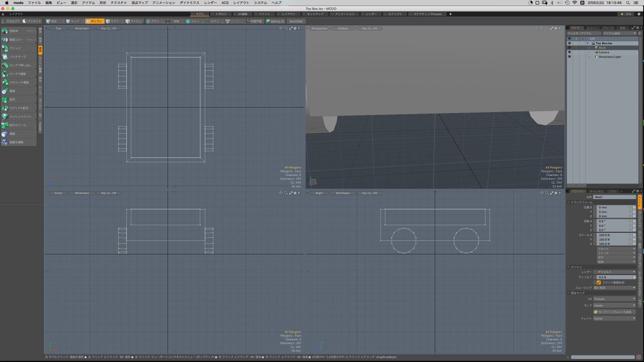
Task: Add a new layout tab with plus
Action: 450,14
